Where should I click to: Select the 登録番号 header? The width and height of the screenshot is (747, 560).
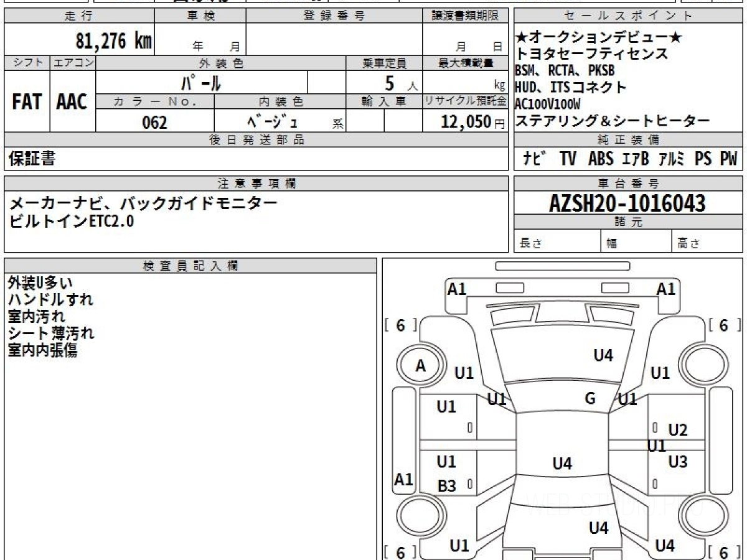[x=334, y=16]
